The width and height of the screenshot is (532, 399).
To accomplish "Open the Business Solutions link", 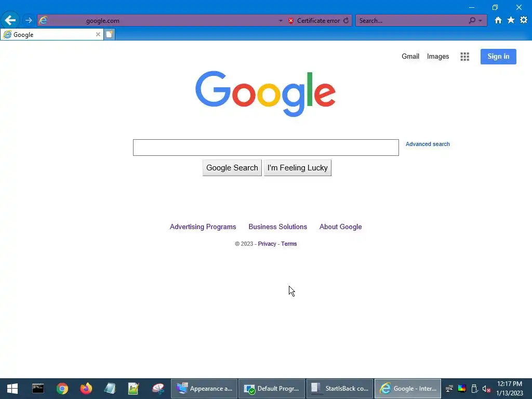I will coord(277,227).
